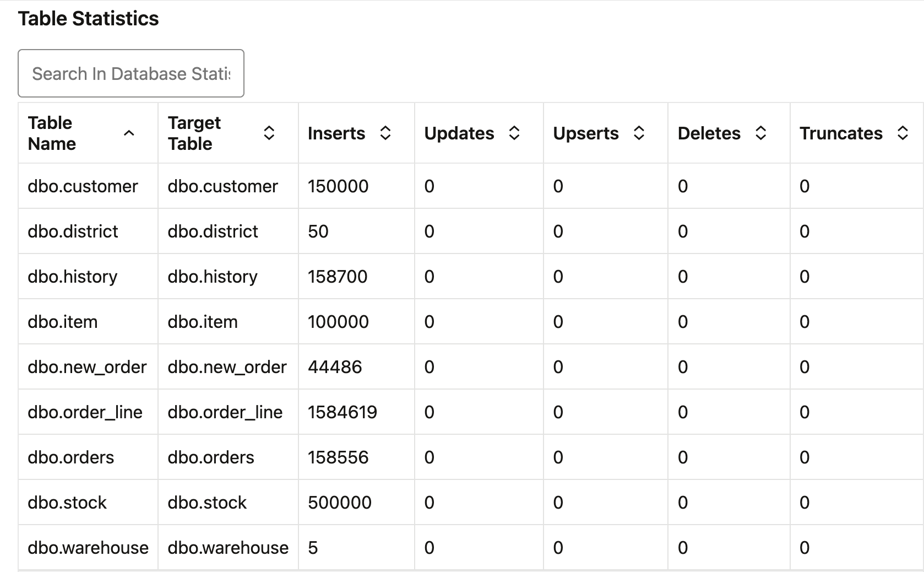Click the dbo.customer table name link
924x572 pixels.
(x=83, y=186)
